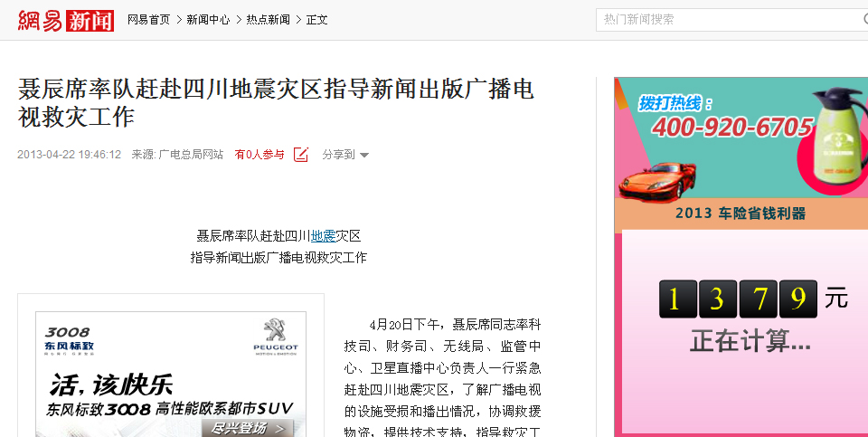868x437 pixels.
Task: Click the red sports car image
Action: (x=657, y=181)
